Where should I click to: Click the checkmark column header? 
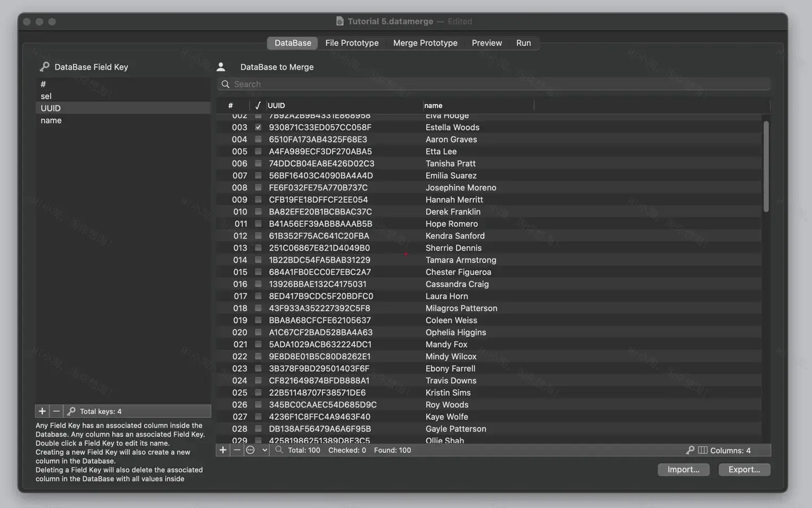258,105
